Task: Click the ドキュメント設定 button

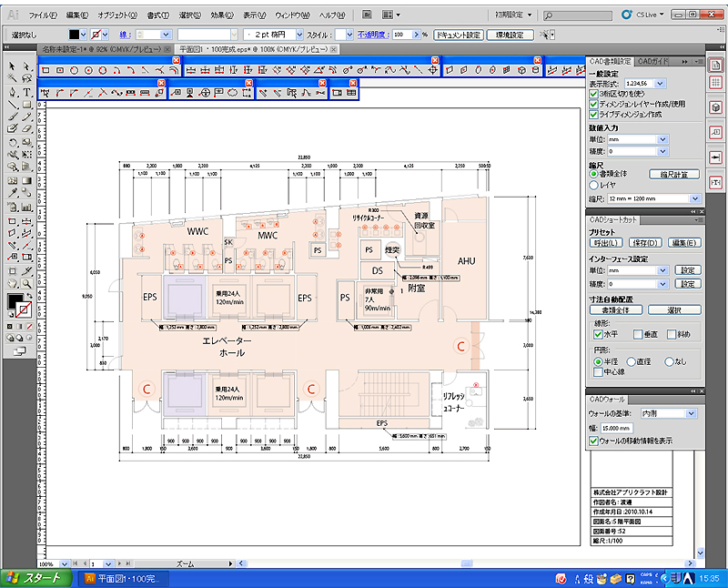Action: pyautogui.click(x=458, y=35)
